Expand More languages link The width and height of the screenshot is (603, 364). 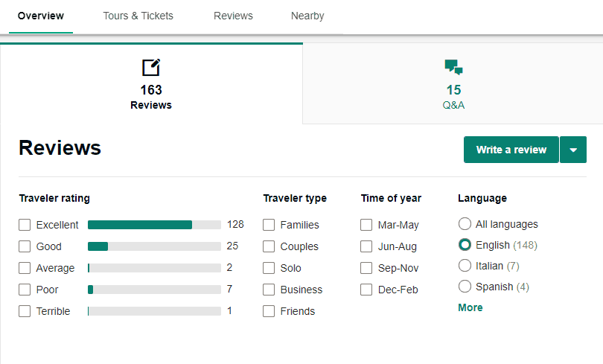coord(470,307)
